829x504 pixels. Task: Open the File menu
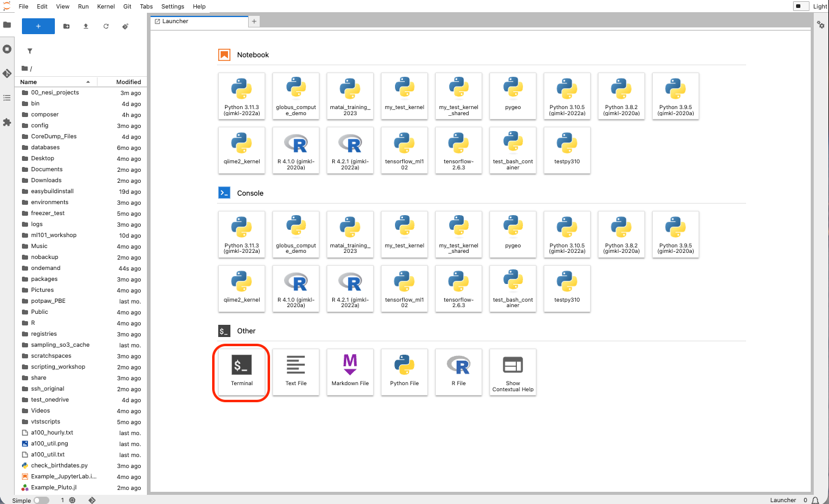tap(24, 6)
